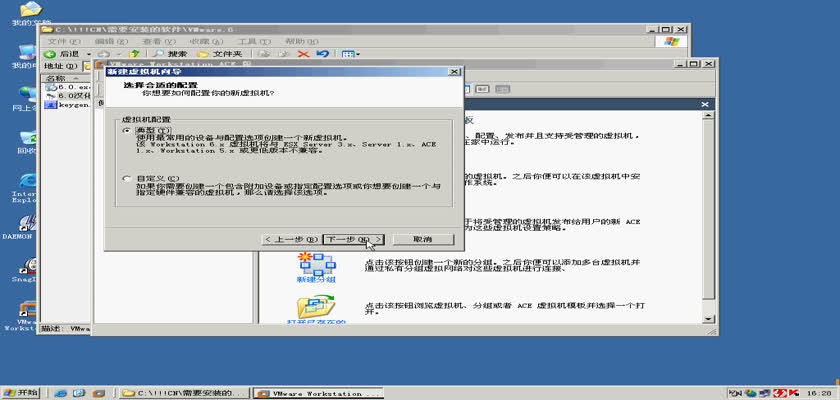This screenshot has width=840, height=400.
Task: Open 文件 menu in Explorer window
Action: tap(63, 42)
